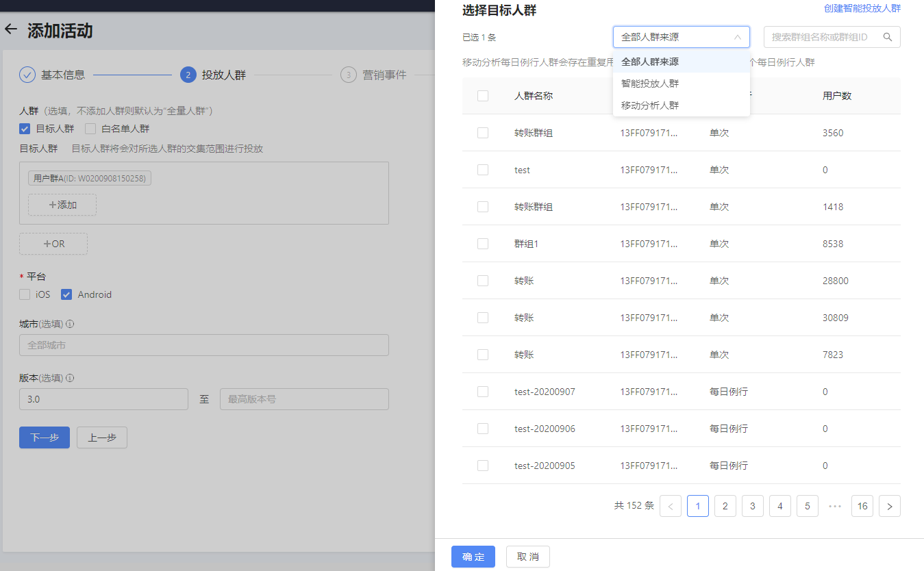Click the +添加 audience button
924x571 pixels.
coord(62,205)
